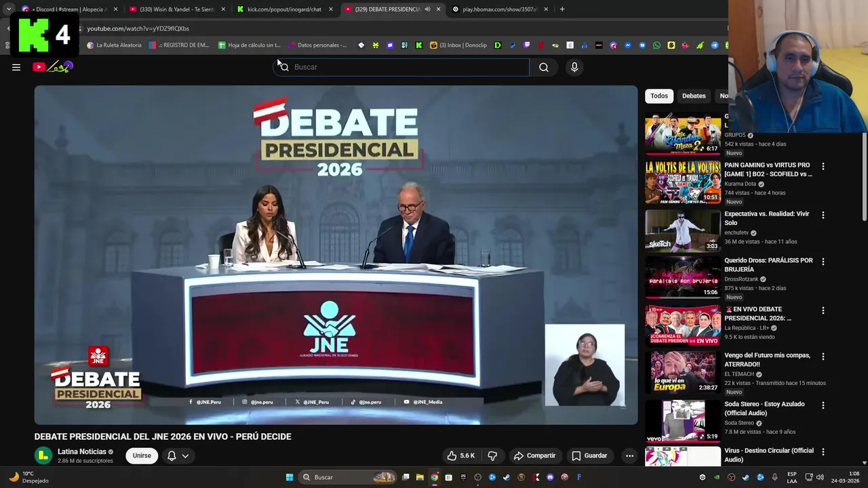This screenshot has height=488, width=868.
Task: Open the Telegram bookmark icon
Action: tap(715, 45)
